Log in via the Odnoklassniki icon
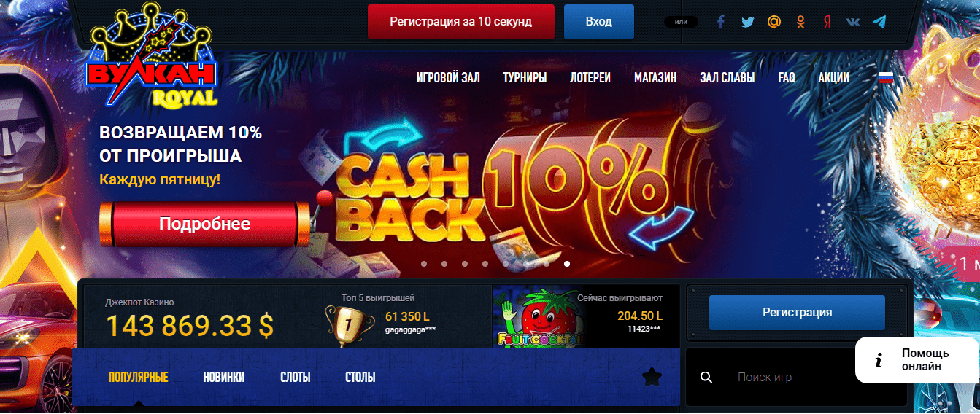 click(800, 22)
